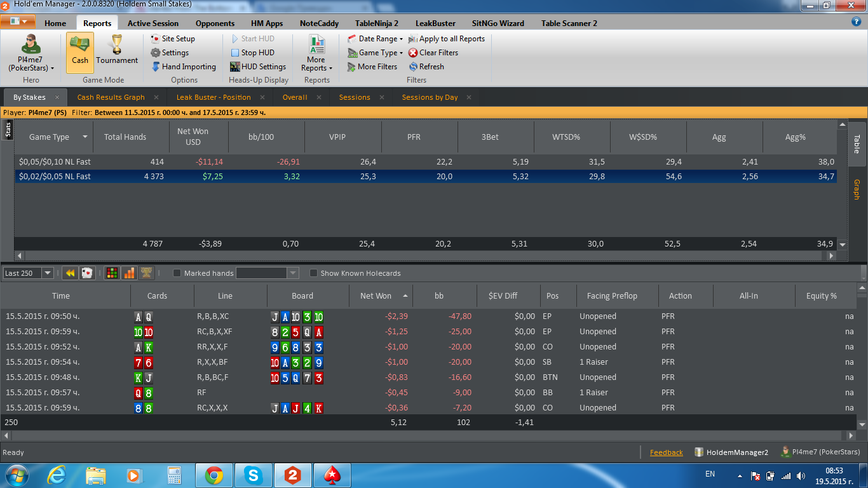
Task: Open Internet Explorer from the taskbar
Action: click(58, 475)
